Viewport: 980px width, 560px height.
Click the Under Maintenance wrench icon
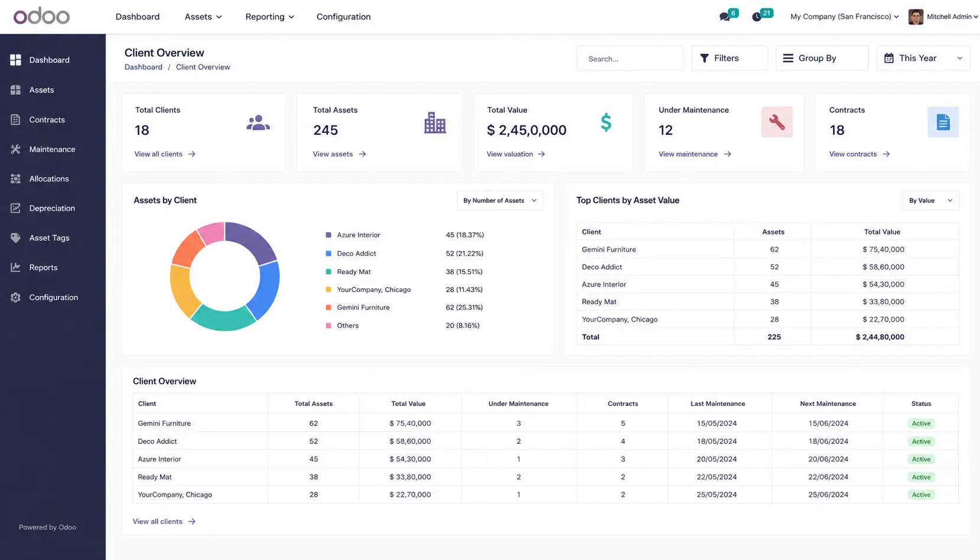777,122
